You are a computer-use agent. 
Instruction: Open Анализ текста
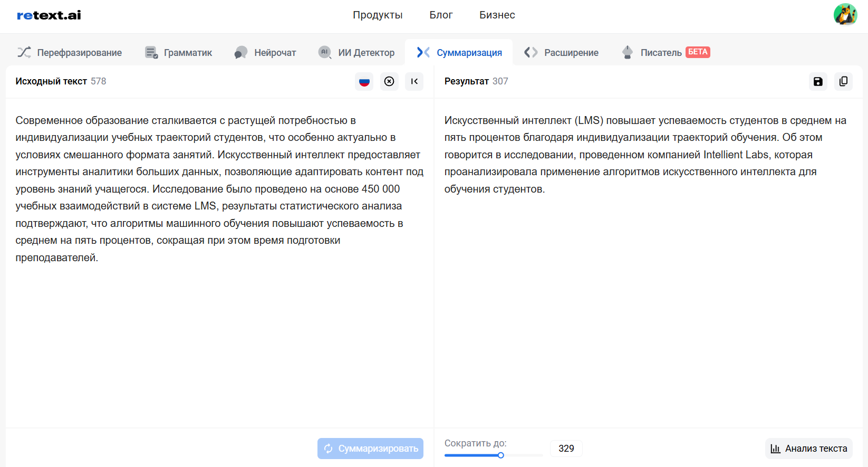click(808, 449)
